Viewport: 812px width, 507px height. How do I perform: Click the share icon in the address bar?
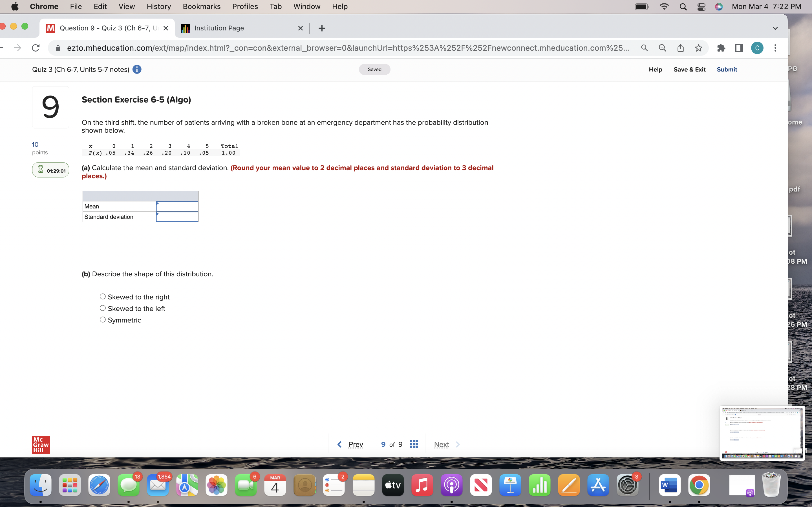pyautogui.click(x=680, y=48)
